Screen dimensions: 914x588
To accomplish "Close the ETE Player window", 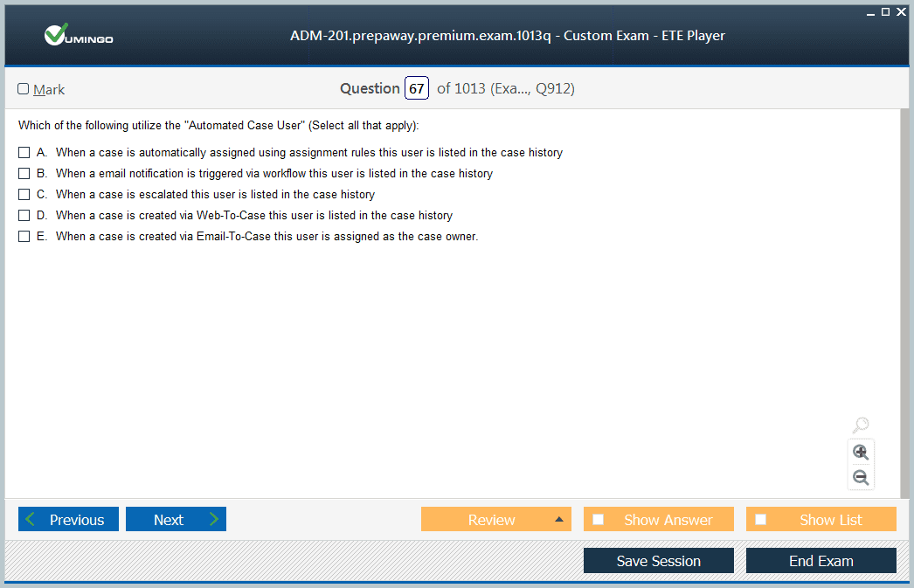I will point(901,11).
